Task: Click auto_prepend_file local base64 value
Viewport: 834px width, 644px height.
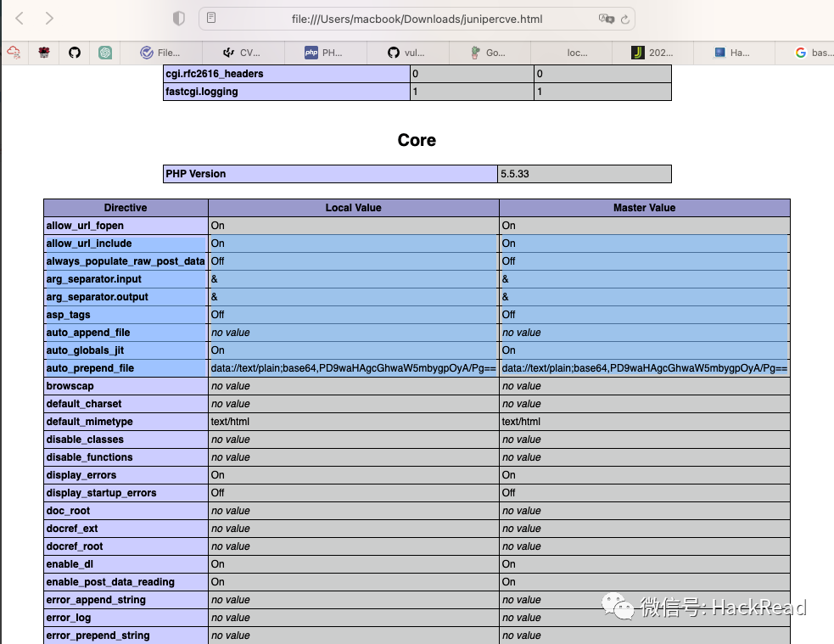Action: pos(354,368)
